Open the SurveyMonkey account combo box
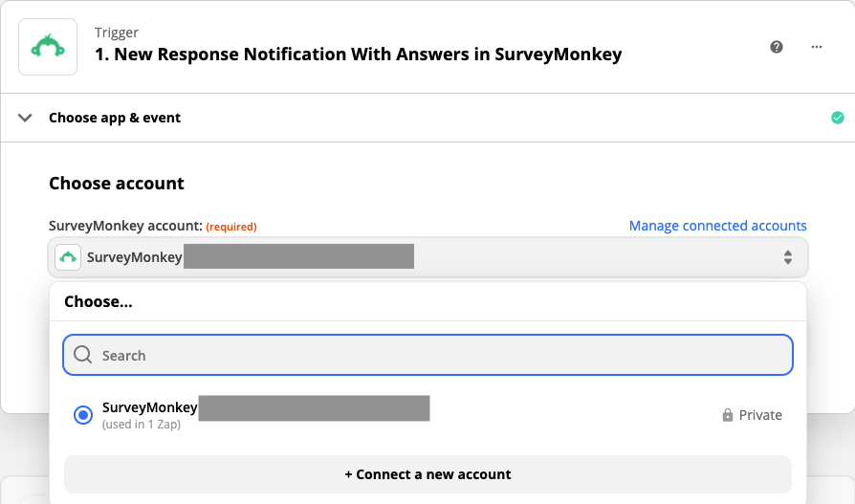 click(428, 257)
